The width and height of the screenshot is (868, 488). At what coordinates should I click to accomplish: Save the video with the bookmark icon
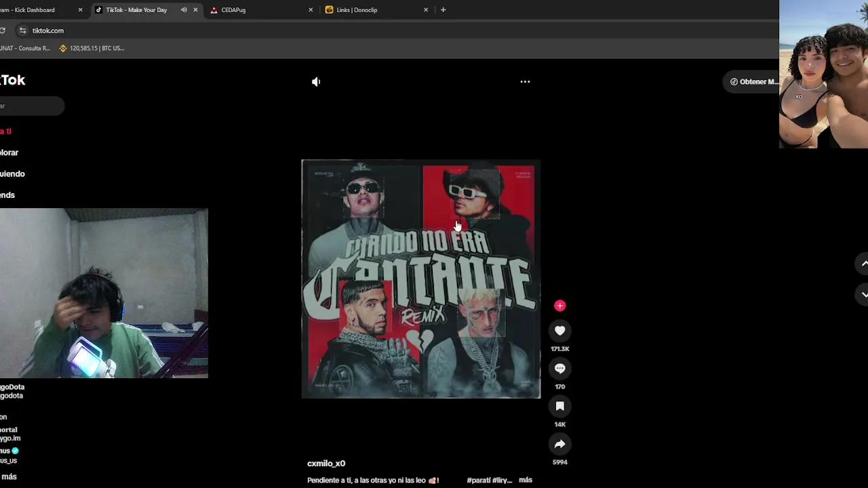559,407
